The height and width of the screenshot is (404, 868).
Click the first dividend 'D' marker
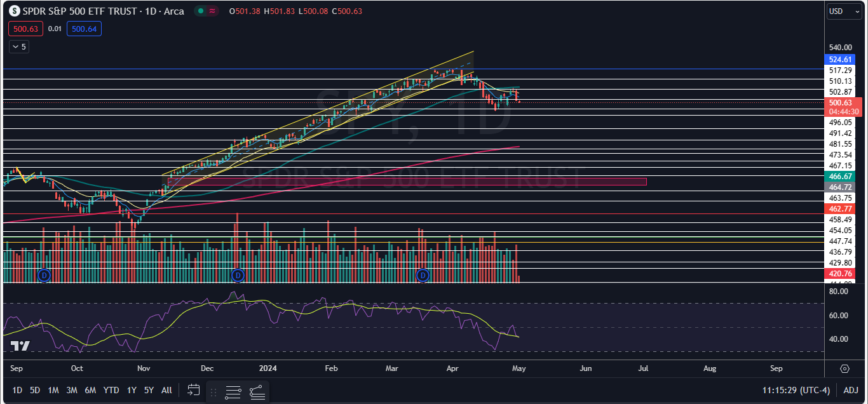click(44, 275)
